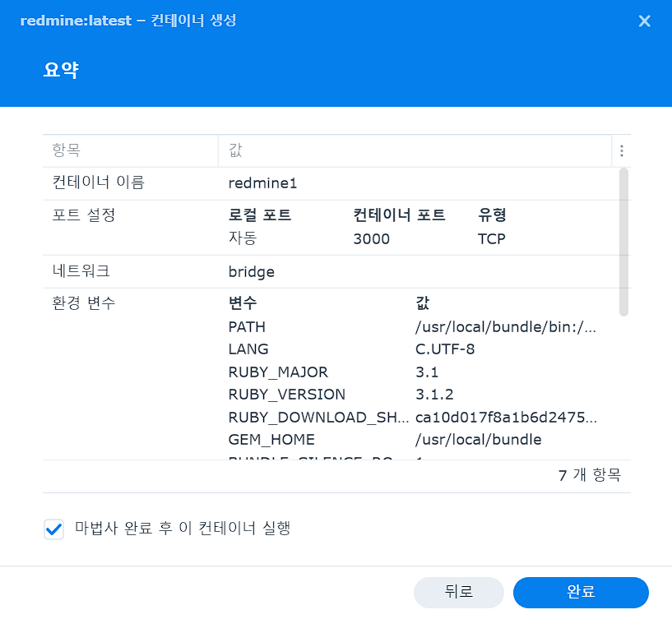
Task: Click the 환경 변수 row label
Action: 84,303
